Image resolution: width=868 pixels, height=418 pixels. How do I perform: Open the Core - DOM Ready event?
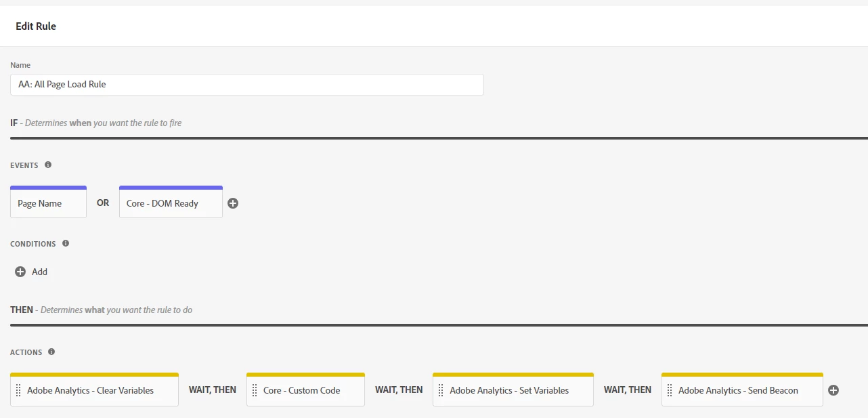tap(171, 202)
